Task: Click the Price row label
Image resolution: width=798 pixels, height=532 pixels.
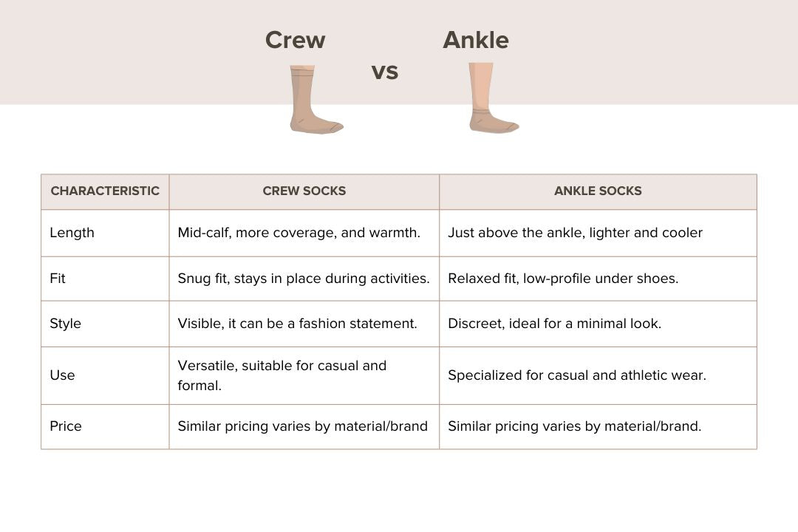Action: 66,426
